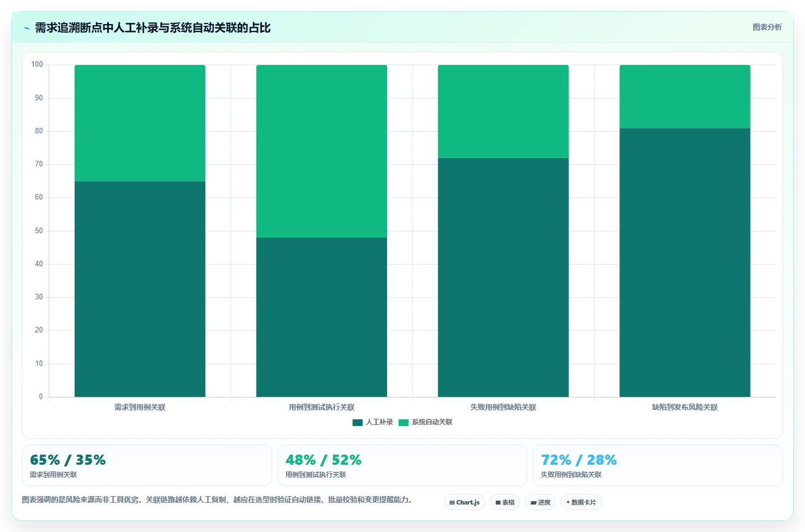Click the 数据卡片 tag
This screenshot has width=805, height=532.
click(x=581, y=502)
